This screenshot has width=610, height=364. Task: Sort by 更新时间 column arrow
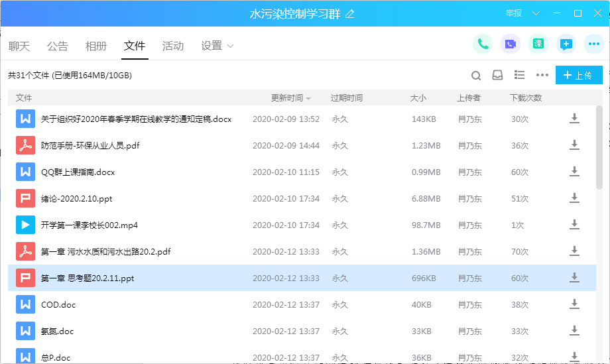(308, 99)
